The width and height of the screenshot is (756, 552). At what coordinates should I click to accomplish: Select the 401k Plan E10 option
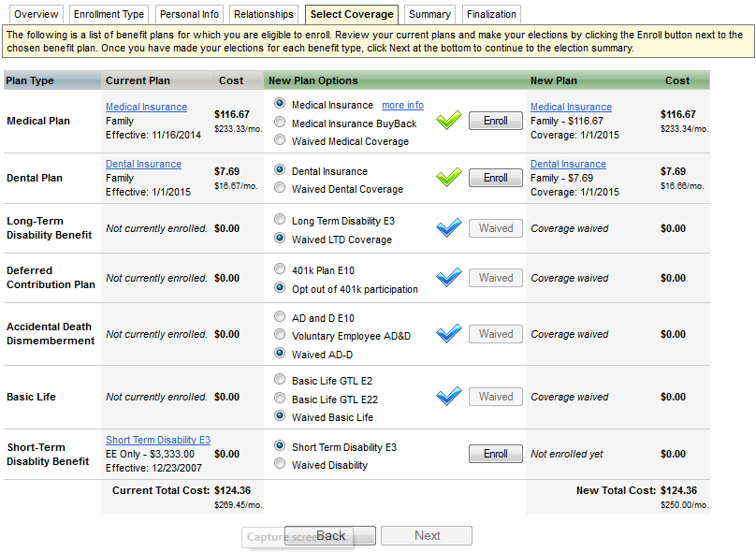coord(280,269)
